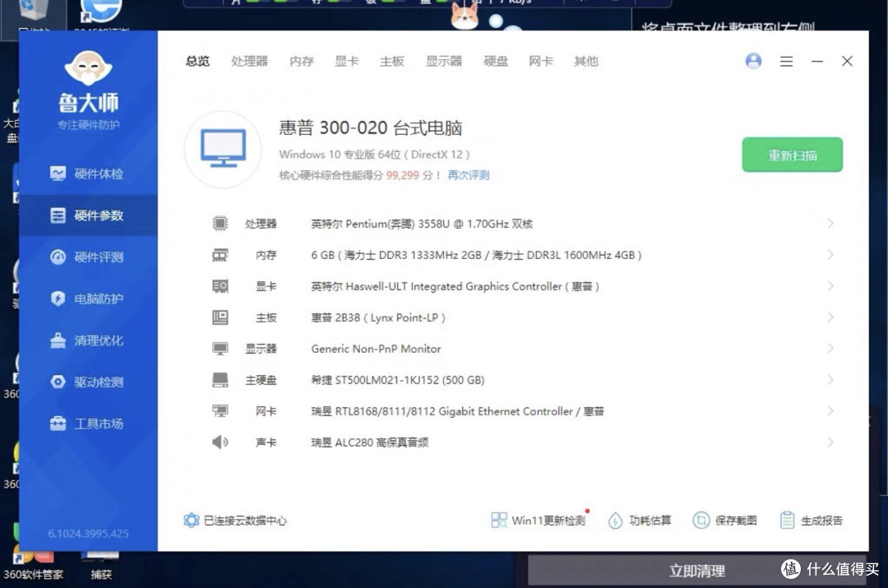Open 硬件体检 in the sidebar
The height and width of the screenshot is (588, 888).
(x=86, y=174)
